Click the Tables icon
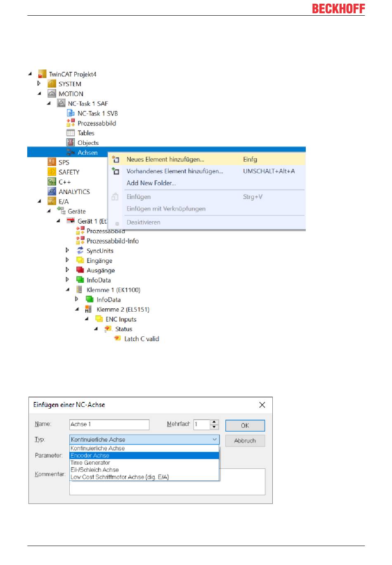This screenshot has height=565, width=392. click(71, 133)
